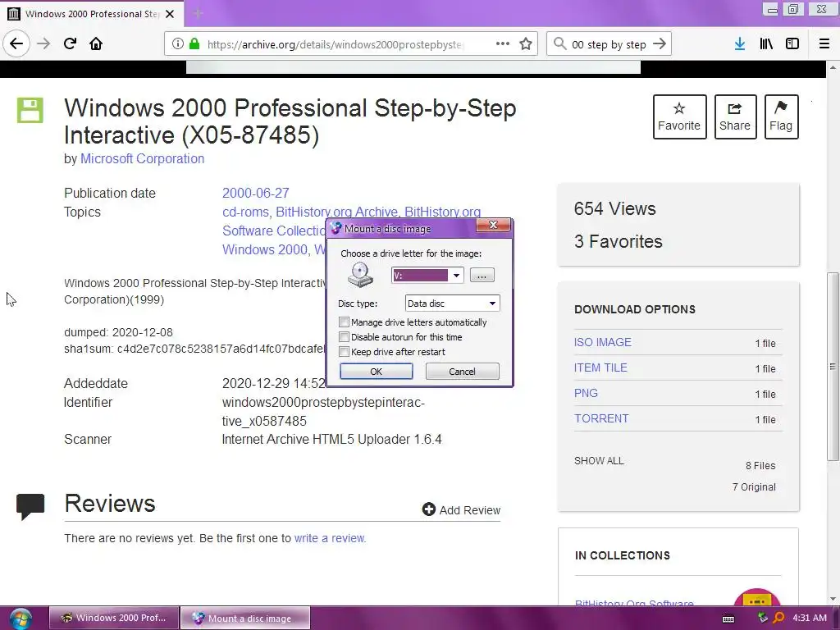Click the green secure padlock icon
Screen dimensions: 840x630
coord(194,43)
